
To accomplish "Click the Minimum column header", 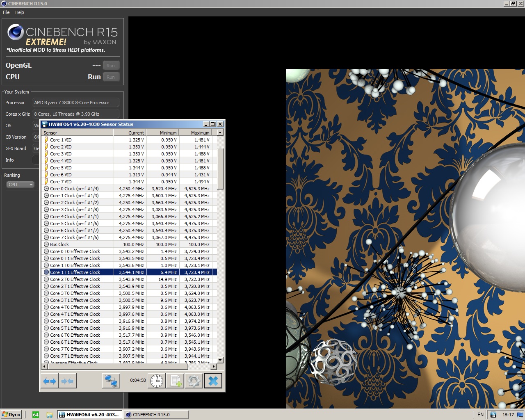I will [162, 133].
